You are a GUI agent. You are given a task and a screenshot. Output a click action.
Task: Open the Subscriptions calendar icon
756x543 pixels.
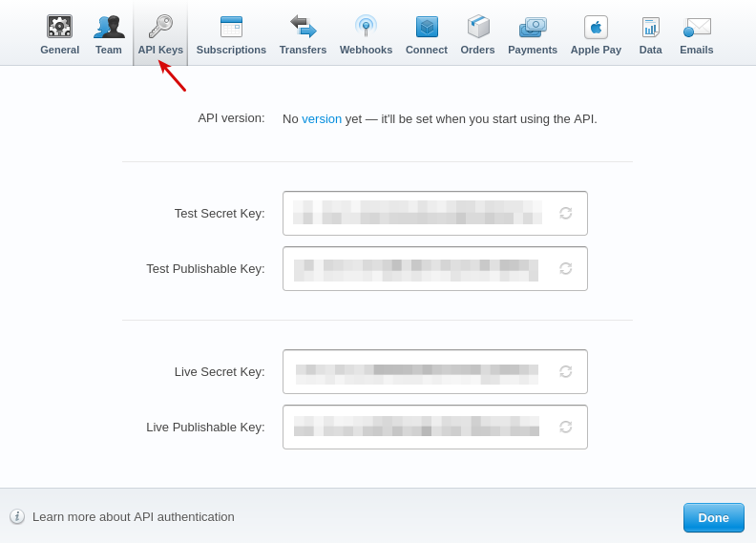pyautogui.click(x=231, y=27)
